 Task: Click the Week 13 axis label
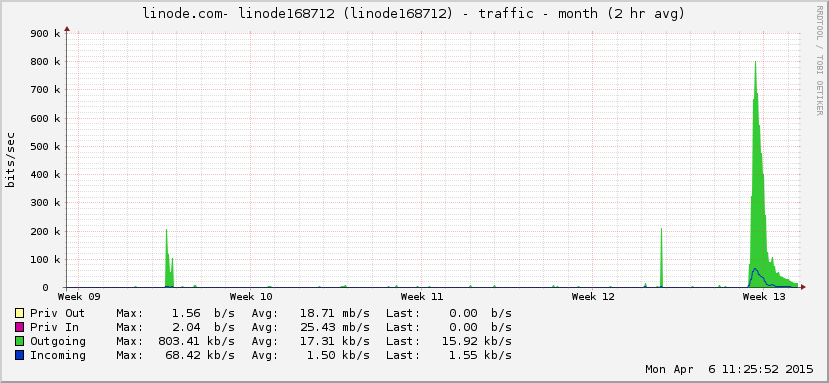(x=763, y=297)
